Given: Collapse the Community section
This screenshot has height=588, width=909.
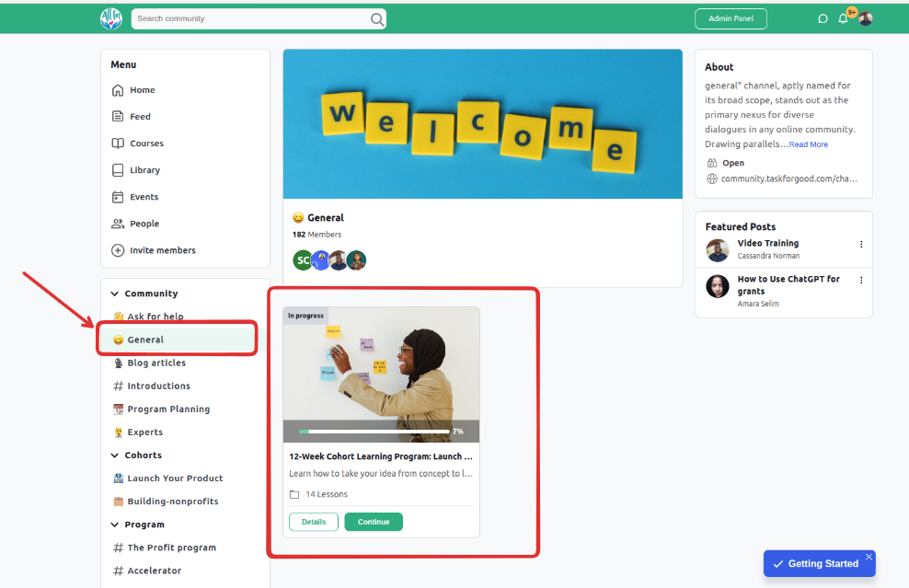Looking at the screenshot, I should (x=115, y=294).
